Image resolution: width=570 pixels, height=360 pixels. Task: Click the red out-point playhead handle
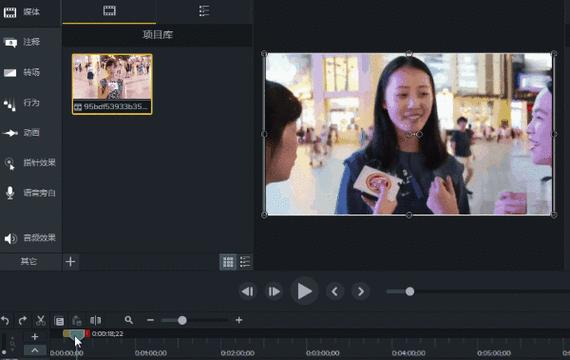tap(88, 333)
